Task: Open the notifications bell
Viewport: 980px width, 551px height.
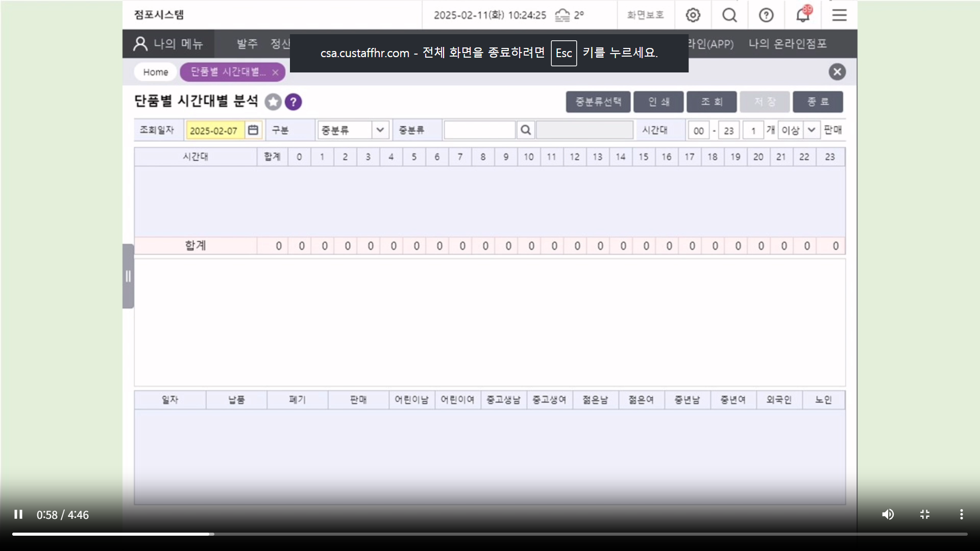Action: pyautogui.click(x=803, y=15)
